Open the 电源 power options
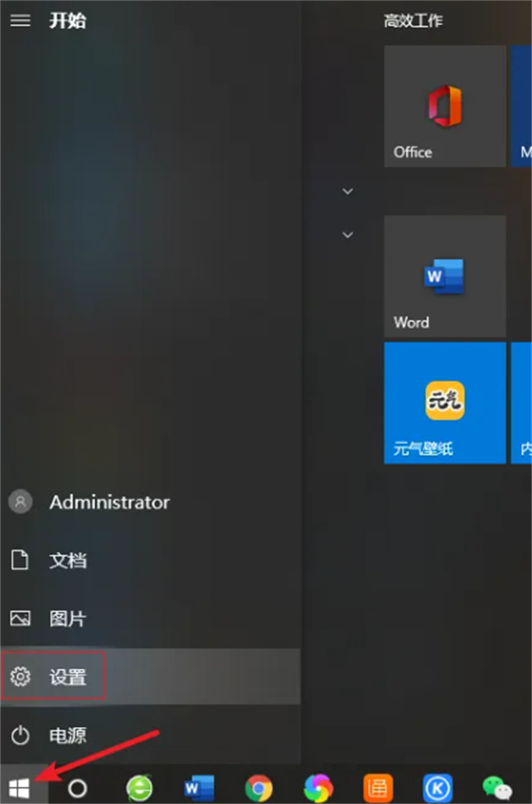 click(x=150, y=735)
